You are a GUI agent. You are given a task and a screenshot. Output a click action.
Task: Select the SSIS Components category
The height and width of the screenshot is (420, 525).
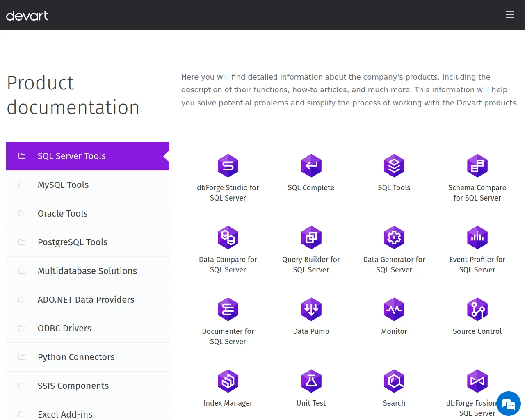73,386
